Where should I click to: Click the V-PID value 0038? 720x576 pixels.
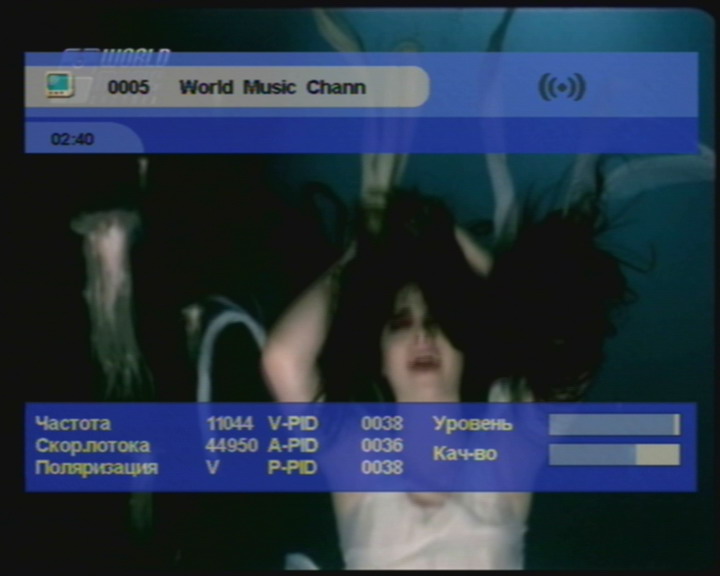click(x=382, y=424)
